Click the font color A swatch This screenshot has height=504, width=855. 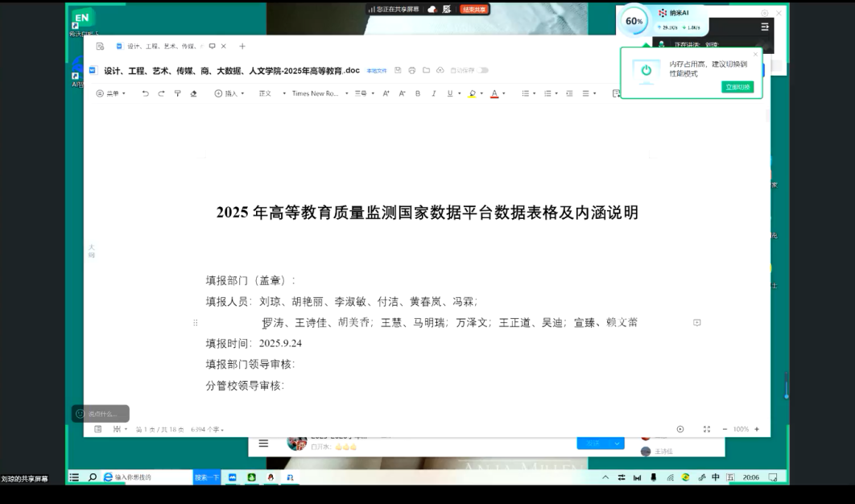point(494,93)
